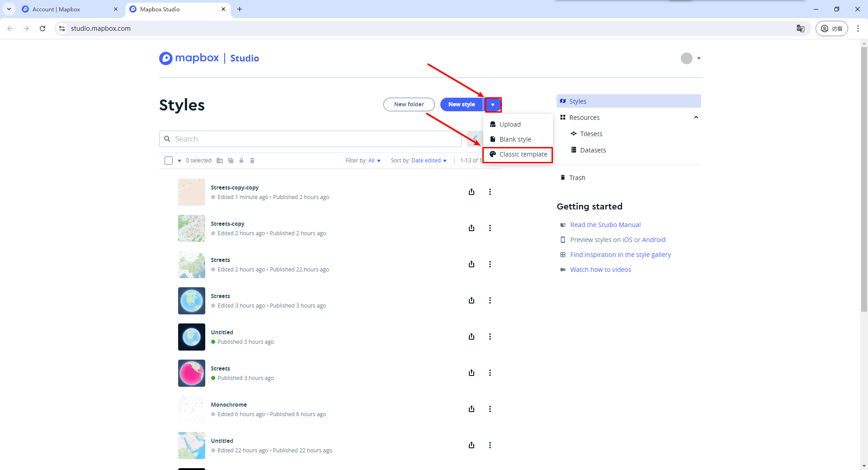Click the Monochrome style name
Screen dimensions: 868x470
click(229, 405)
